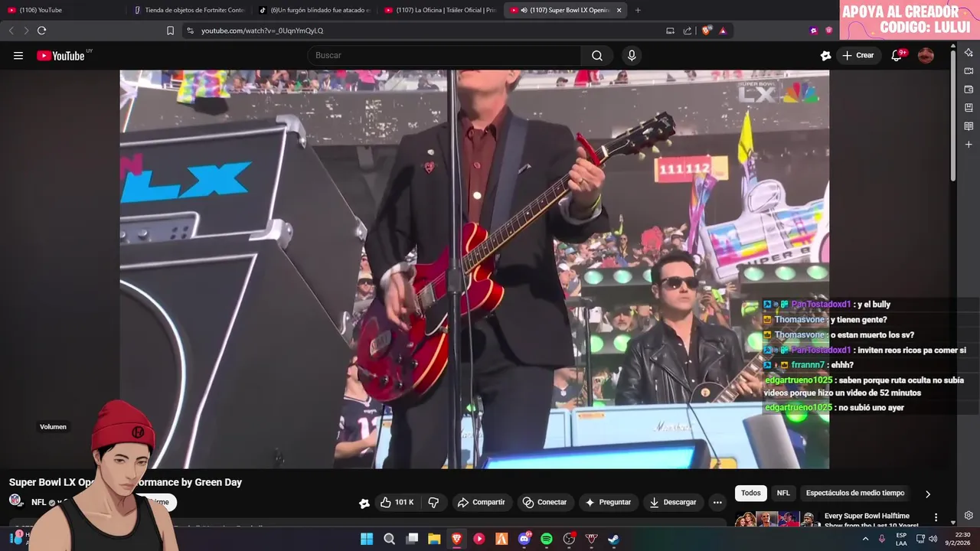The image size is (980, 551).
Task: Click the Preguntar button
Action: click(x=608, y=502)
